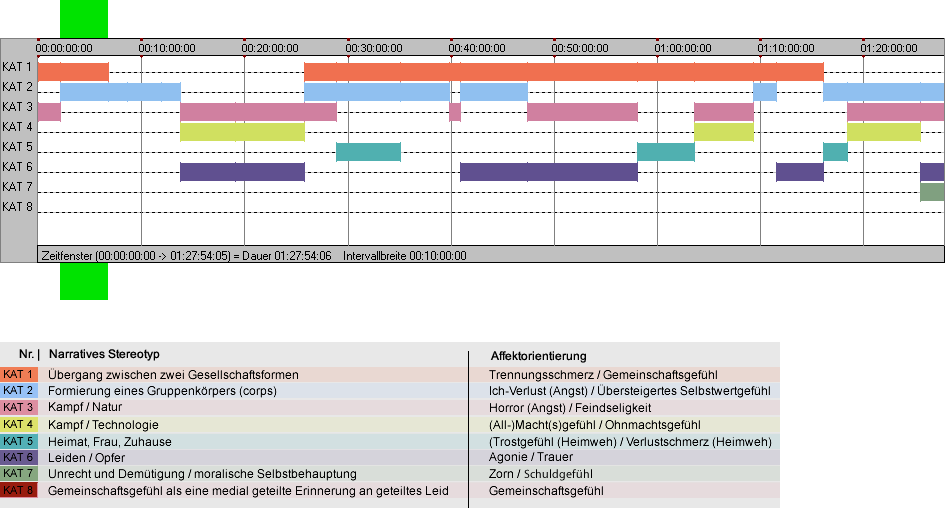The height and width of the screenshot is (530, 945).
Task: Click the 00:00:00:00 time marker
Action: 64,48
